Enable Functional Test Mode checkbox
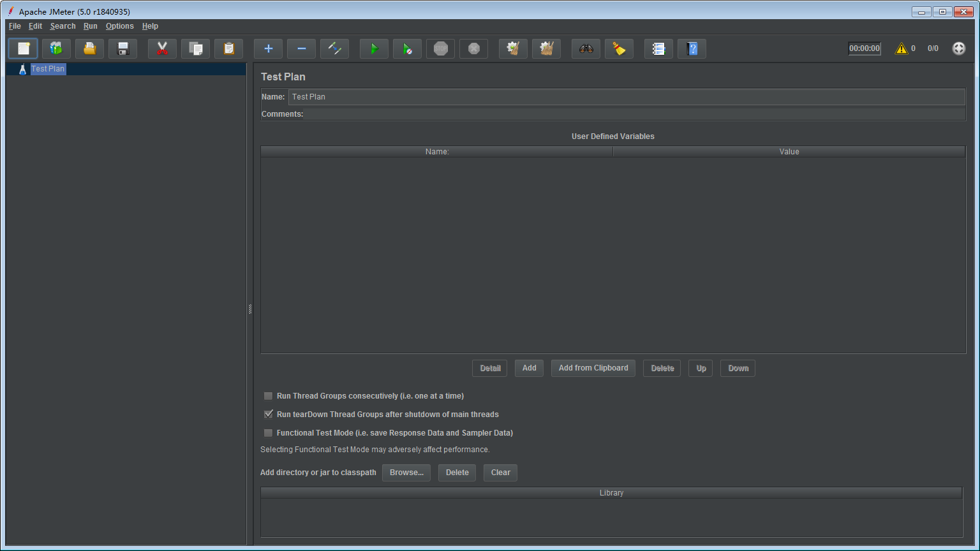 [269, 433]
